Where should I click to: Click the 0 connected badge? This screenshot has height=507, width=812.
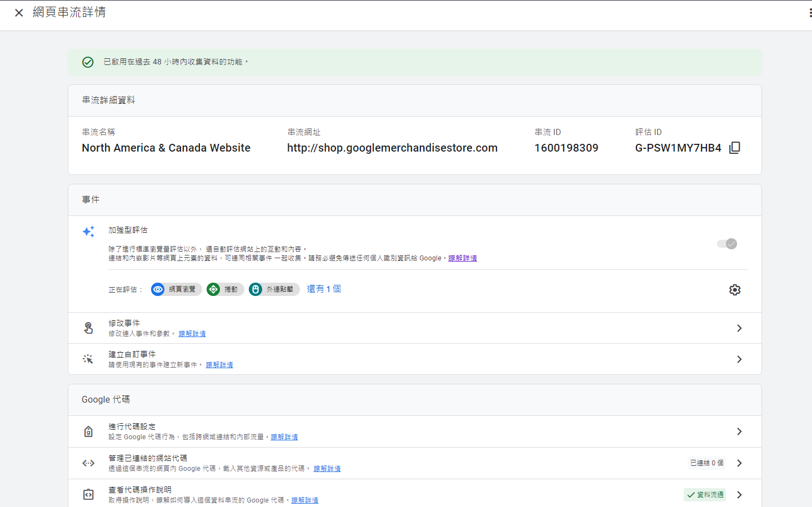click(706, 463)
